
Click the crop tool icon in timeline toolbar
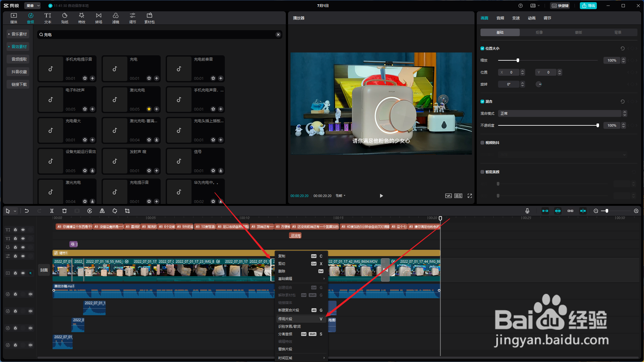click(127, 211)
